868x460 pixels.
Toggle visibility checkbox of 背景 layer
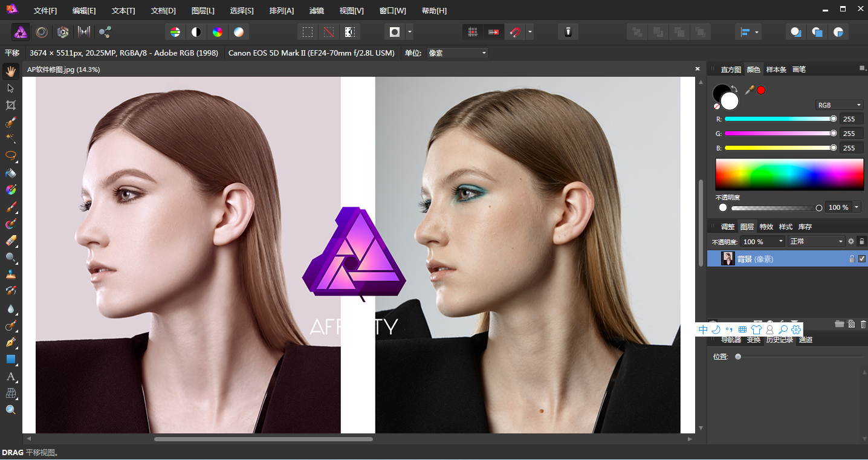(x=862, y=259)
